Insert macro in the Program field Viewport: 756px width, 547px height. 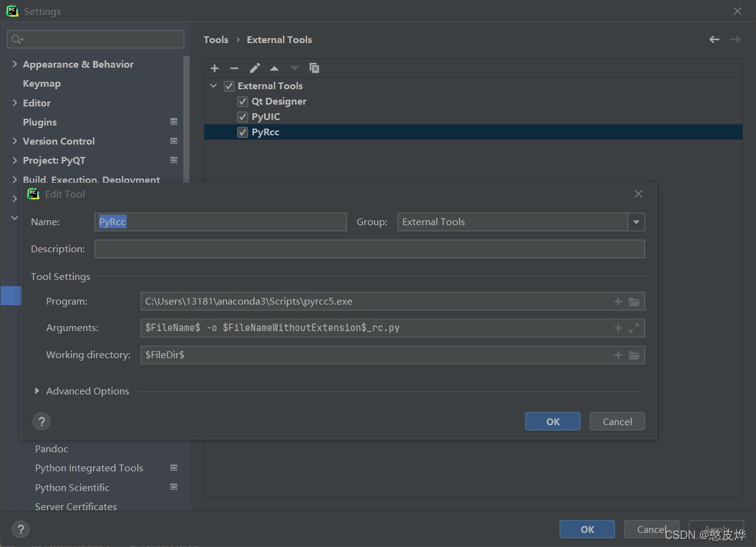(x=618, y=301)
